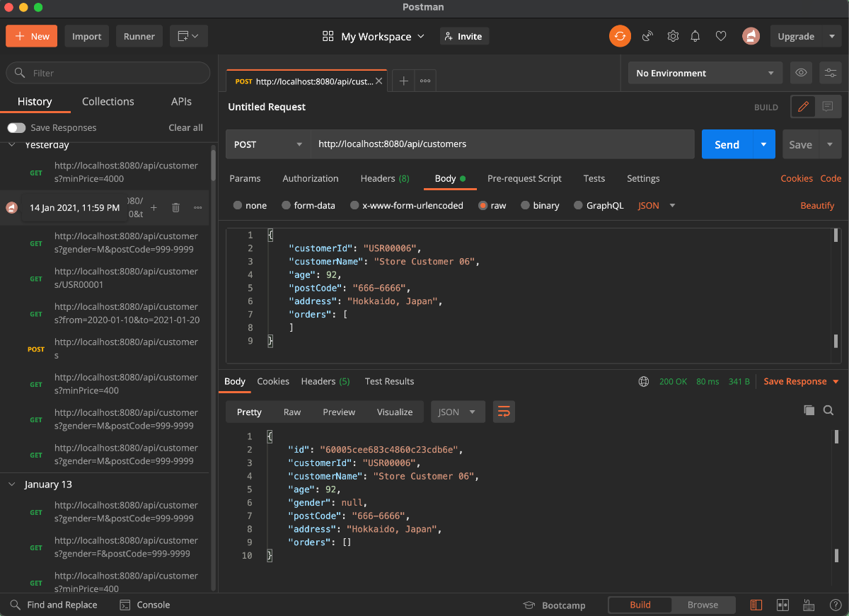Toggle response line wrap icon
849x616 pixels.
click(504, 412)
